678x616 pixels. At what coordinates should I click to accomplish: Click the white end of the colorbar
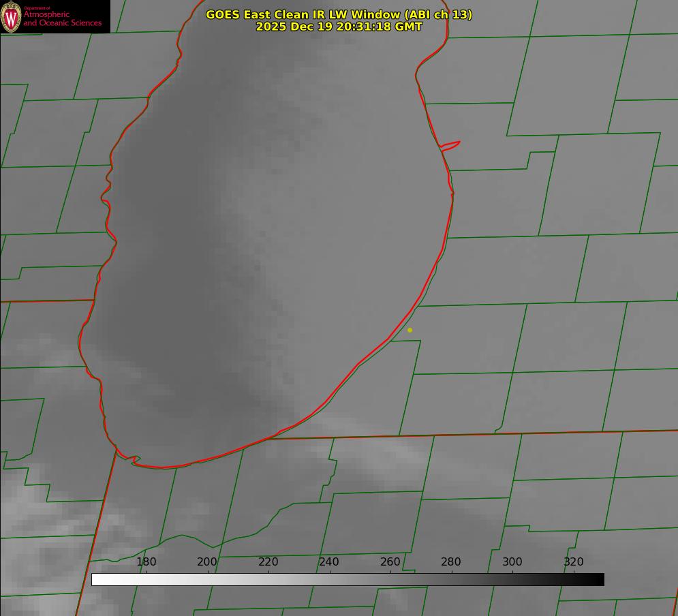97,579
